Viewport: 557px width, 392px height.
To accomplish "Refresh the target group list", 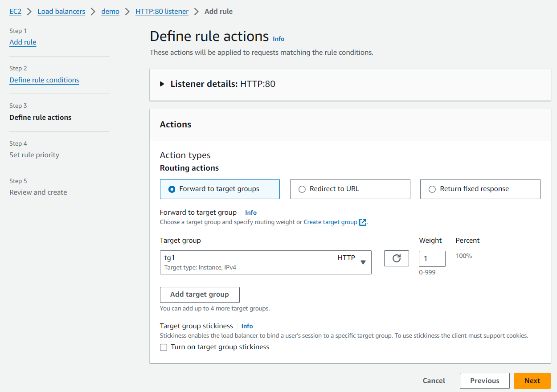I will click(x=396, y=258).
